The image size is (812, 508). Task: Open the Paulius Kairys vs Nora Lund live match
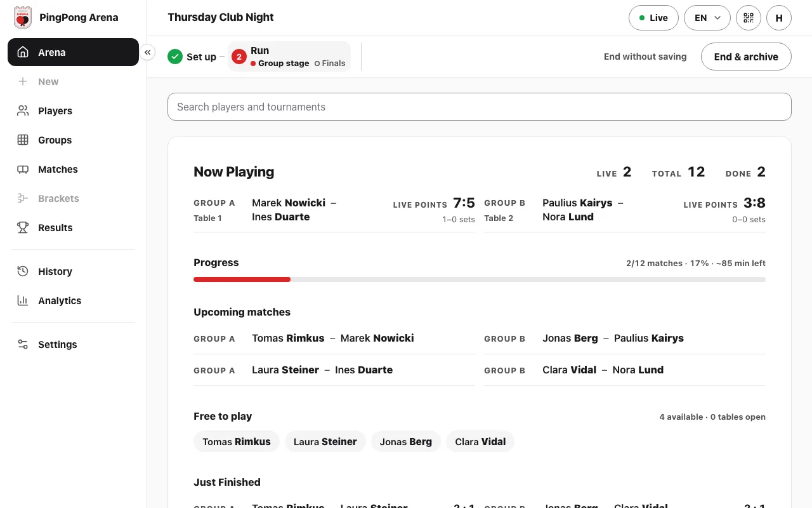point(625,210)
